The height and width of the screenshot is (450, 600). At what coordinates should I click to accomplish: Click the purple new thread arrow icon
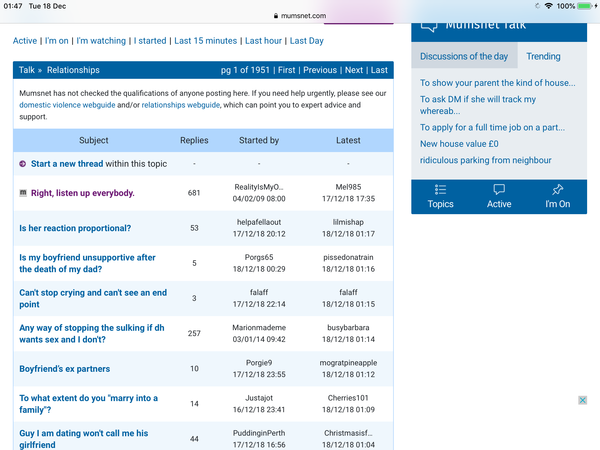coord(23,164)
